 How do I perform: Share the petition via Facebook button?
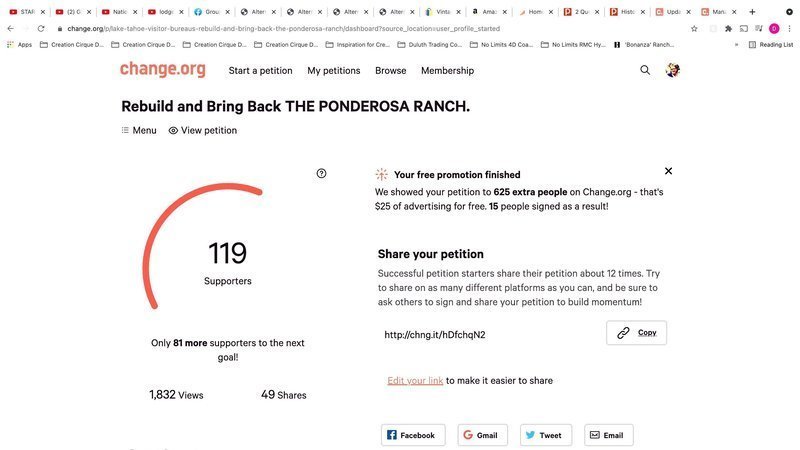tap(412, 435)
